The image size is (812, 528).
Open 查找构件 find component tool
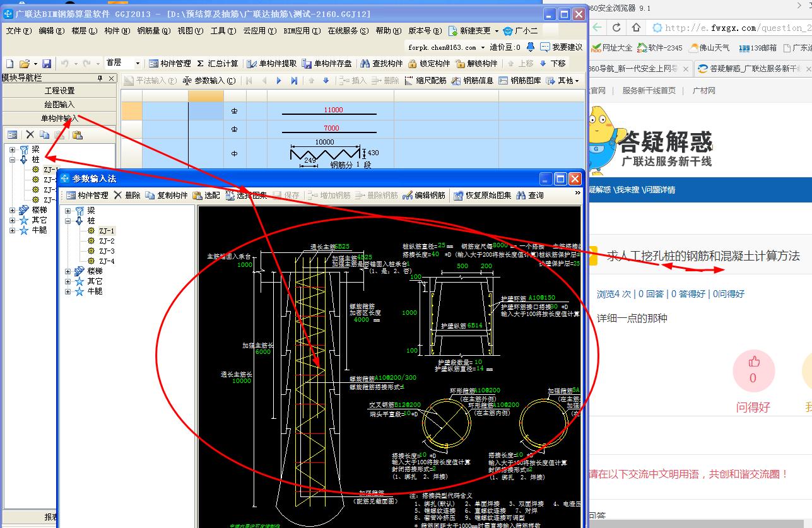tap(382, 64)
